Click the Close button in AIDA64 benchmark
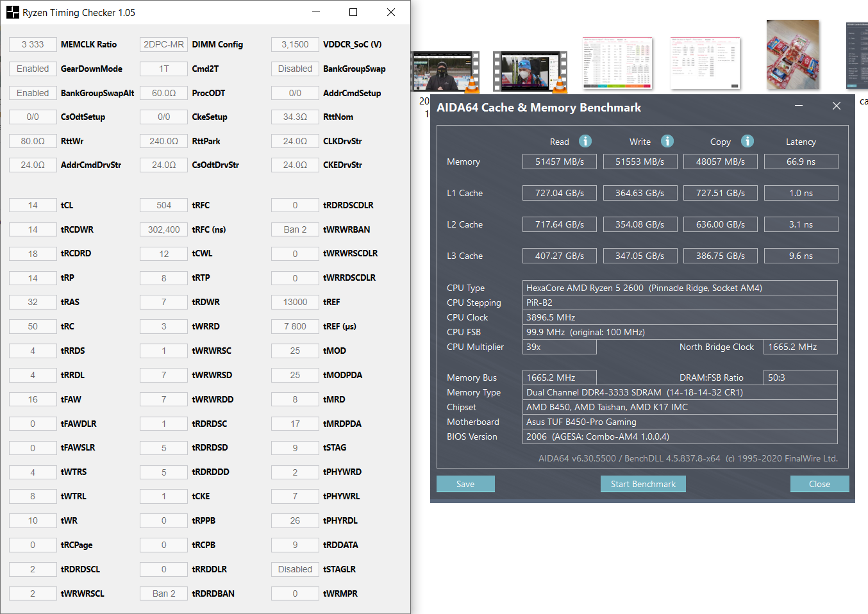 (x=819, y=484)
